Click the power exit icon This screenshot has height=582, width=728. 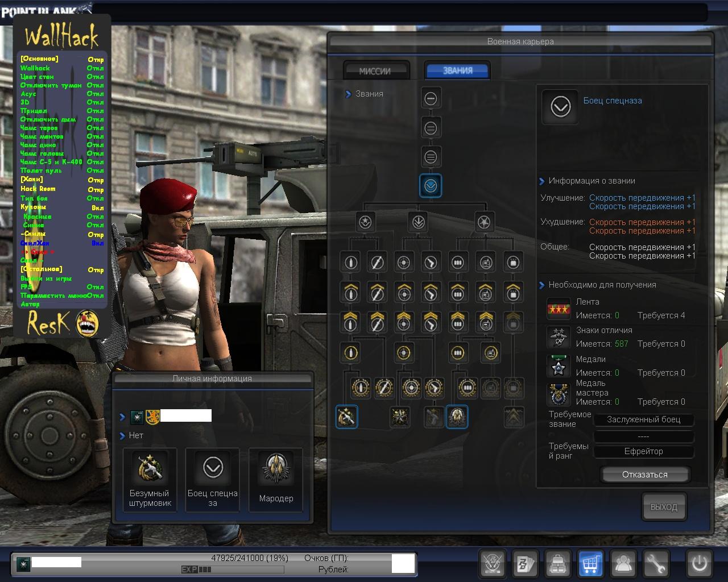click(x=699, y=563)
